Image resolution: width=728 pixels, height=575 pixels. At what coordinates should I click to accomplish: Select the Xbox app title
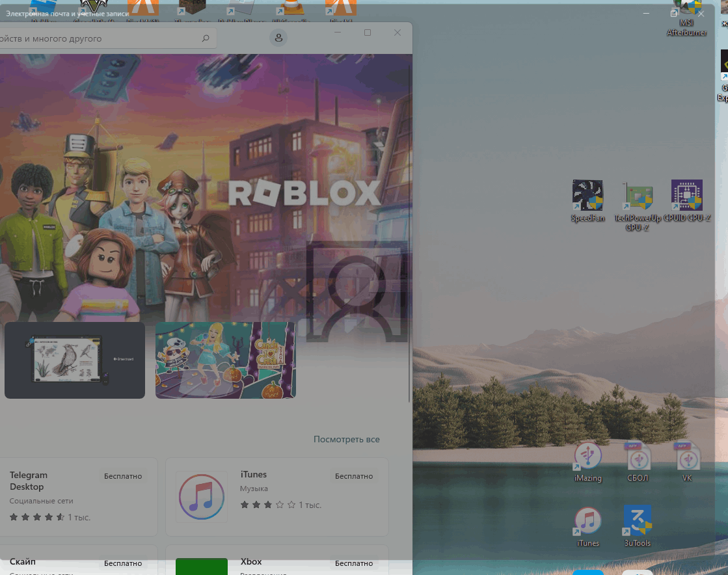click(x=251, y=561)
